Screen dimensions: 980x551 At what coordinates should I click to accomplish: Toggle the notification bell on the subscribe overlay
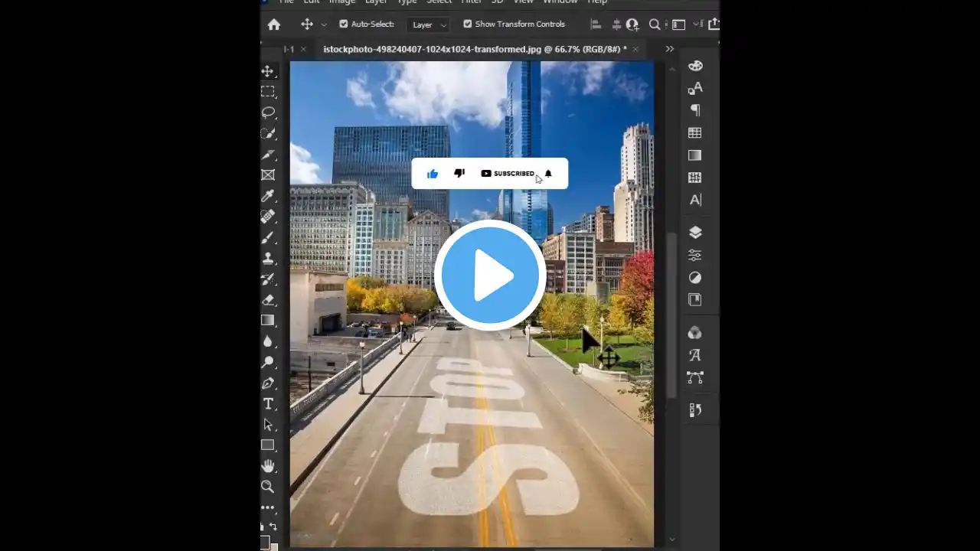point(548,174)
